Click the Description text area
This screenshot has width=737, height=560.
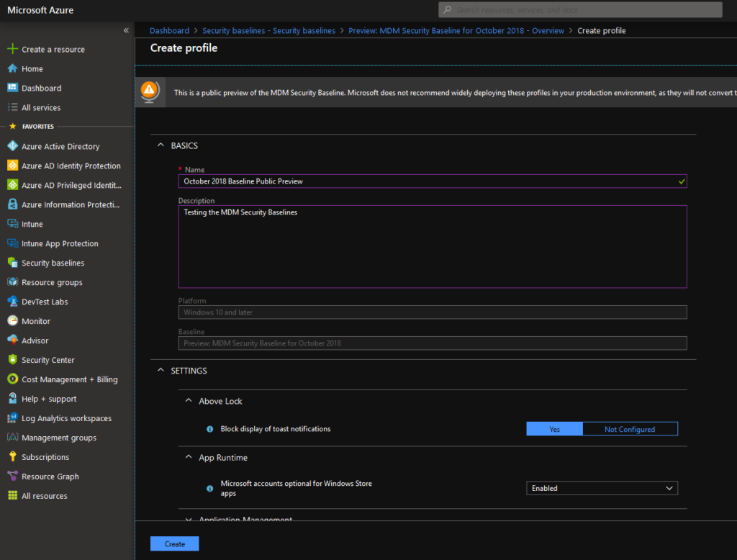click(x=433, y=246)
